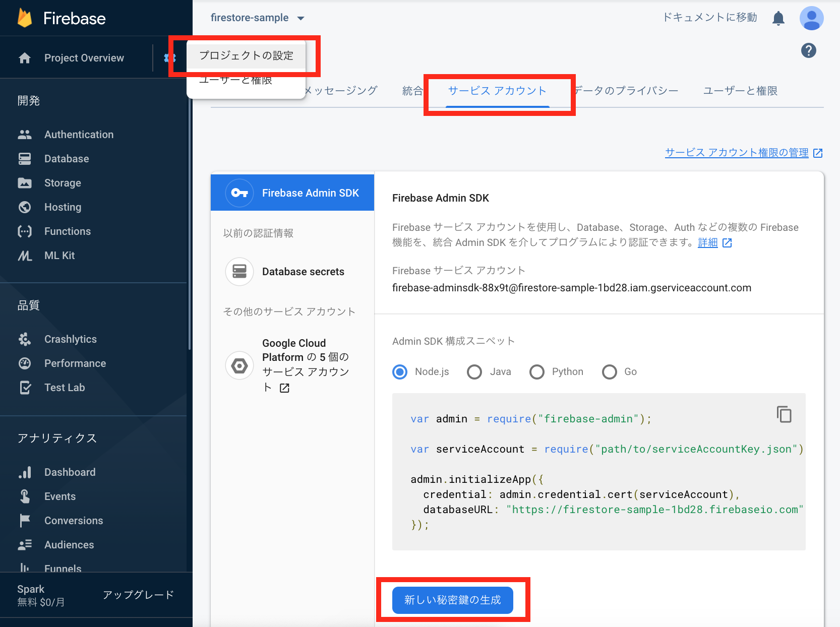This screenshot has height=627, width=840.
Task: Click the Test Lab checklist icon
Action: [25, 388]
